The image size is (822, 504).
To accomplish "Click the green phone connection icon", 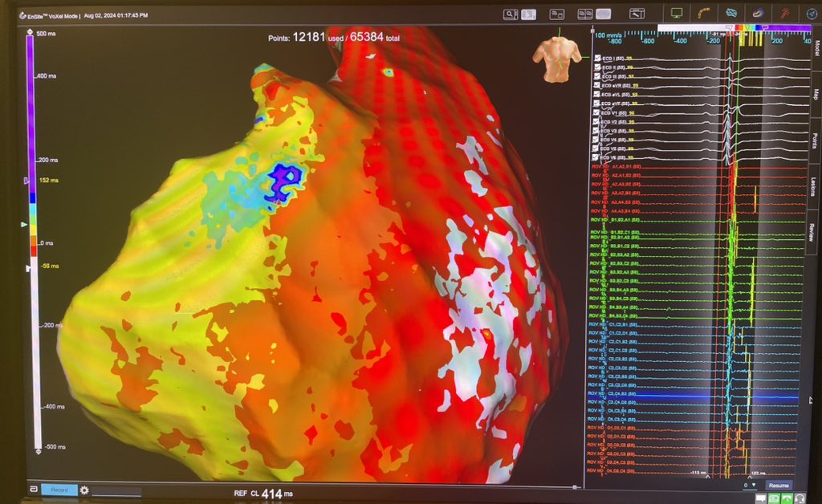I will (787, 498).
